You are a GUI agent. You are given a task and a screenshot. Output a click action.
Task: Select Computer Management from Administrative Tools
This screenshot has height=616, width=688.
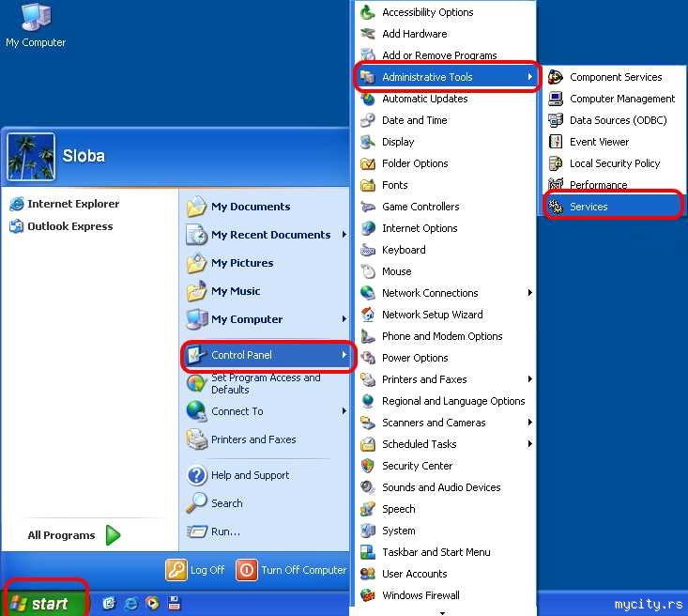pyautogui.click(x=614, y=99)
